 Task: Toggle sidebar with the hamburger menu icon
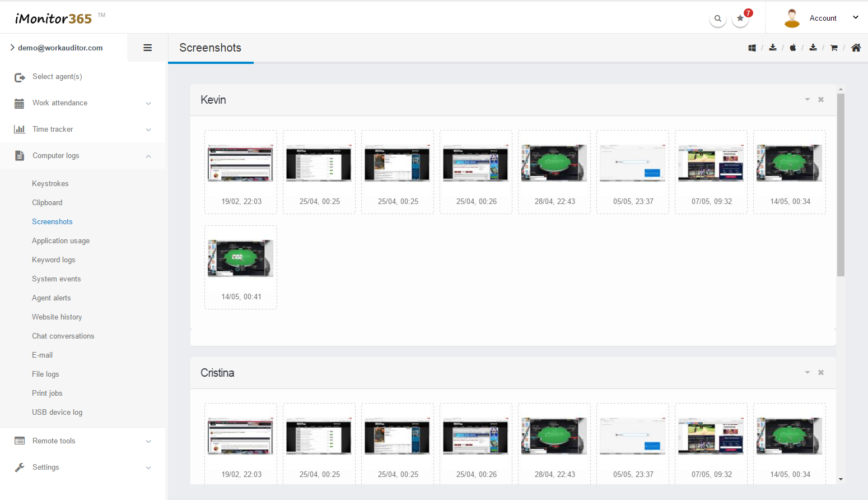pos(148,48)
